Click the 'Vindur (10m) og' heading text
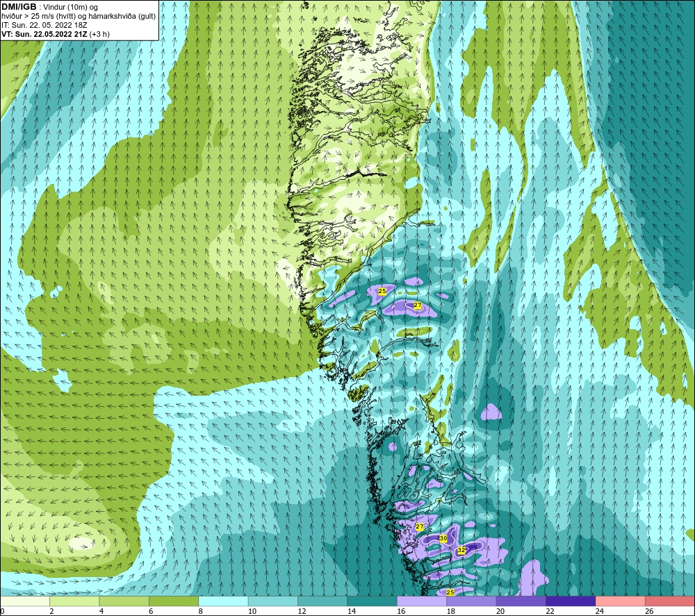Screen dimensions: 695x616 coord(72,8)
